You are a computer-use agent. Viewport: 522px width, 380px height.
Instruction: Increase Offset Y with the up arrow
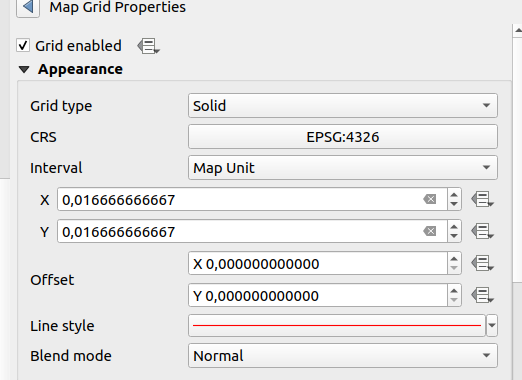(454, 290)
